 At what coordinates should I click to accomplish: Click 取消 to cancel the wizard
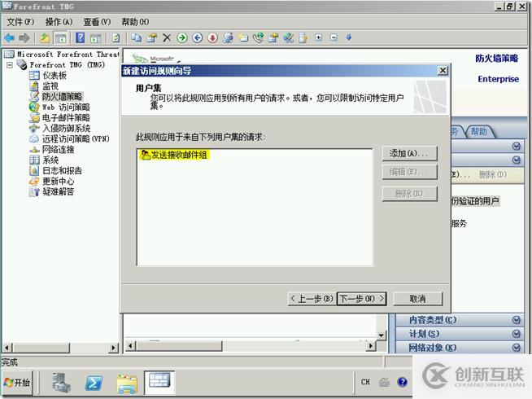417,299
